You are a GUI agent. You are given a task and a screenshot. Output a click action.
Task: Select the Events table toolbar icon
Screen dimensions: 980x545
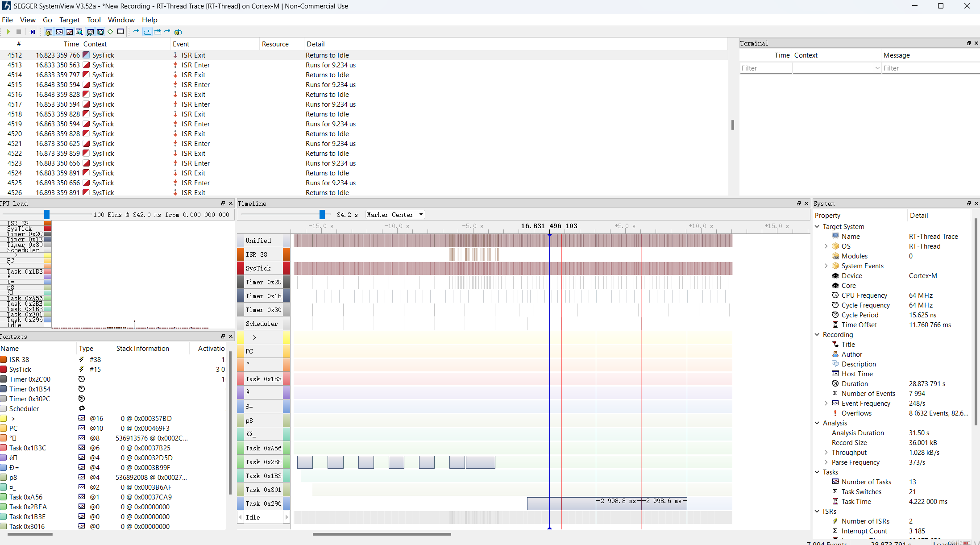coord(120,32)
